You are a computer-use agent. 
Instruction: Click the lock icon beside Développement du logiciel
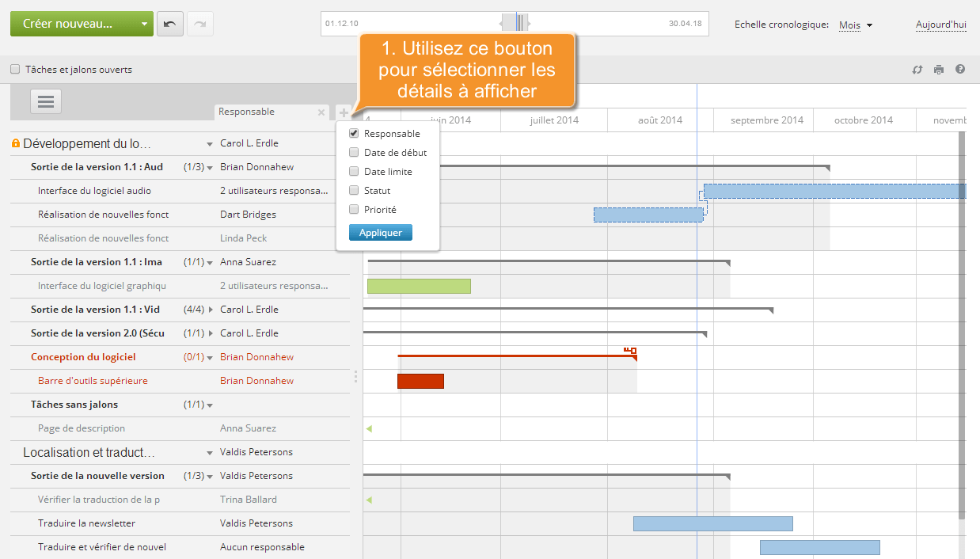(x=16, y=143)
